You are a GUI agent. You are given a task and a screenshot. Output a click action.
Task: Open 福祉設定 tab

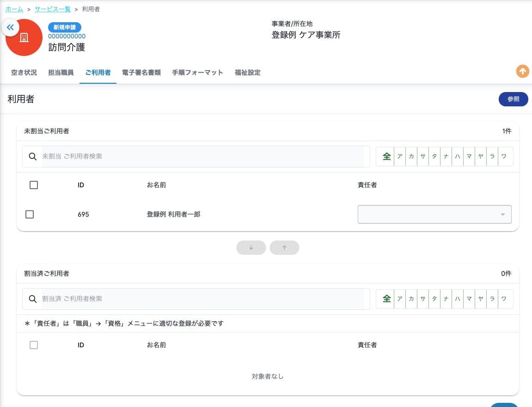[x=248, y=73]
